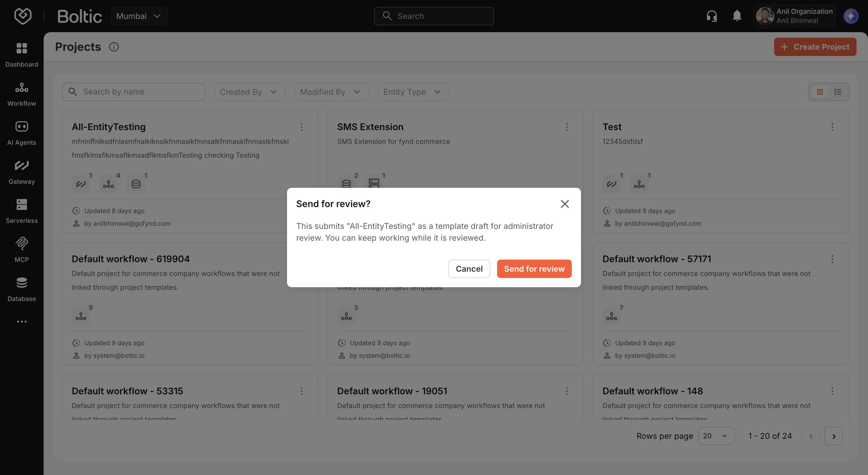Open the Database sidebar item

pyautogui.click(x=22, y=289)
